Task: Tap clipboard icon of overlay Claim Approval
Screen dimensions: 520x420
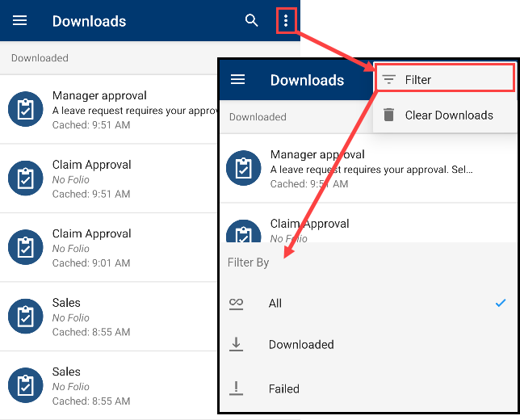Action: coord(243,231)
